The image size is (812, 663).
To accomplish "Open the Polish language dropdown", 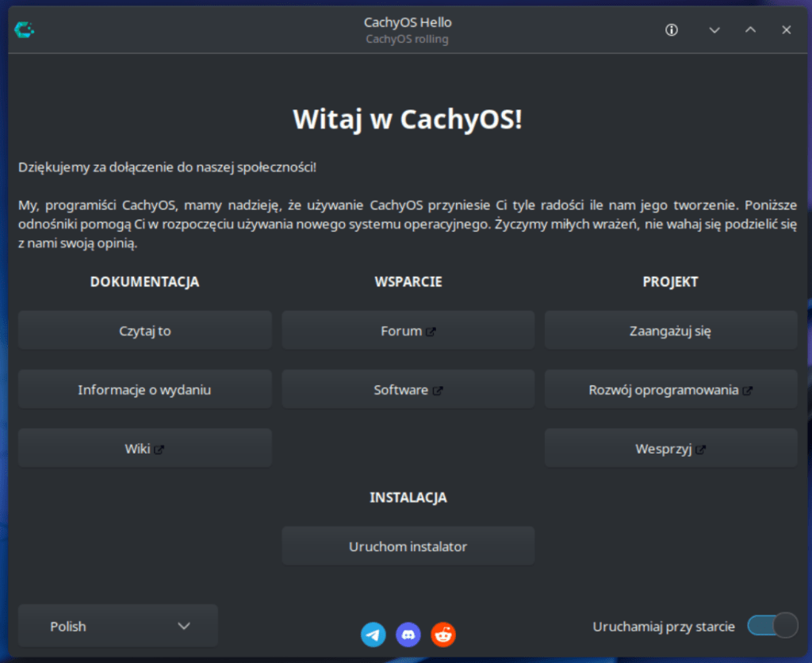I will (117, 626).
